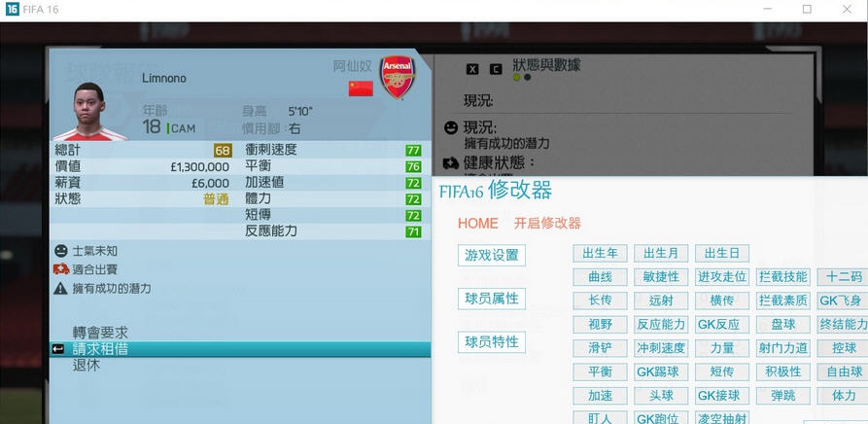Click the GK飞身 attribute button
868x424 pixels.
[x=843, y=300]
